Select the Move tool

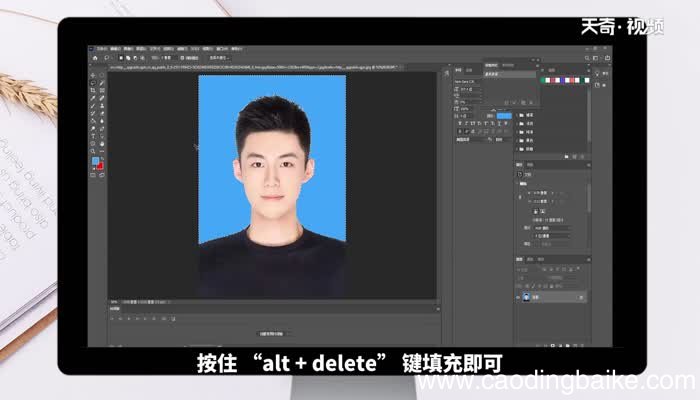[93, 75]
